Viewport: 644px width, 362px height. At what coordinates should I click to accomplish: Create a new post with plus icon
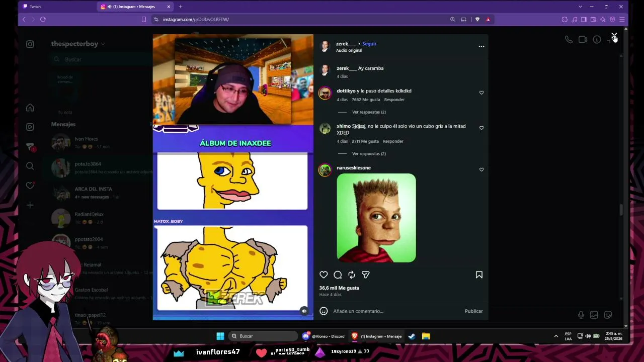point(30,205)
